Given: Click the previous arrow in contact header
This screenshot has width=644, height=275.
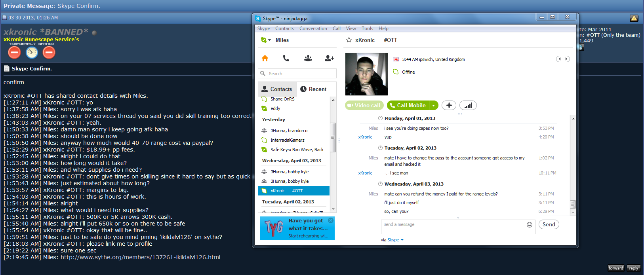Looking at the screenshot, I should pyautogui.click(x=560, y=59).
